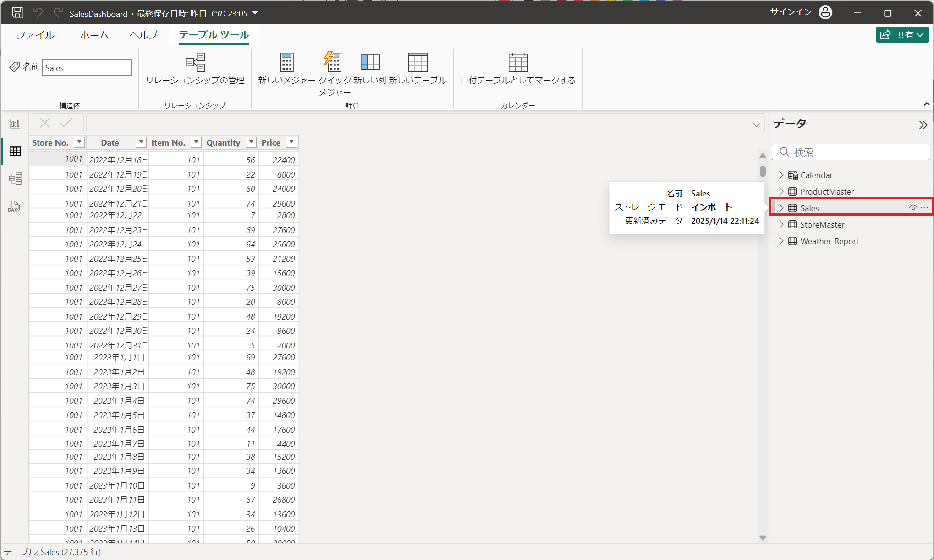Click the data grid vertical scrollbar thumb
Screen dimensions: 934x560
pyautogui.click(x=763, y=171)
